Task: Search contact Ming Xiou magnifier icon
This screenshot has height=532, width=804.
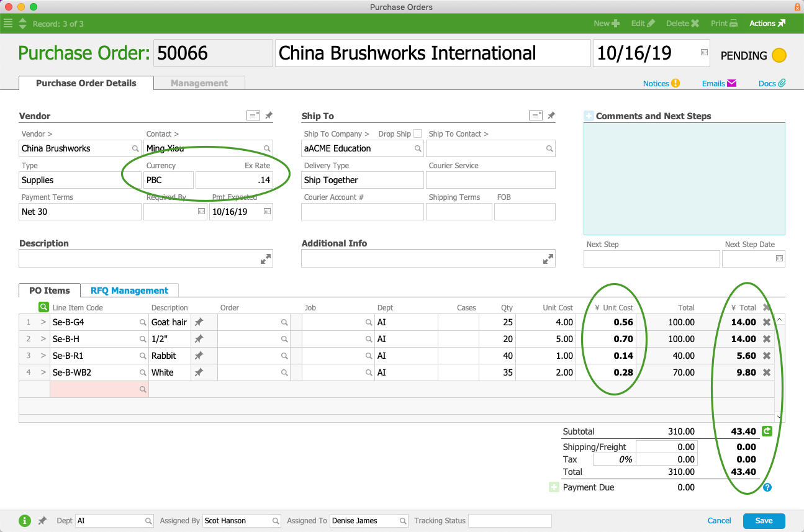Action: click(267, 149)
